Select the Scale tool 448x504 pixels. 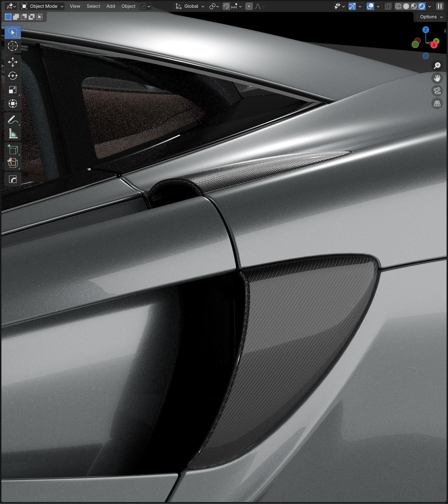(x=13, y=90)
